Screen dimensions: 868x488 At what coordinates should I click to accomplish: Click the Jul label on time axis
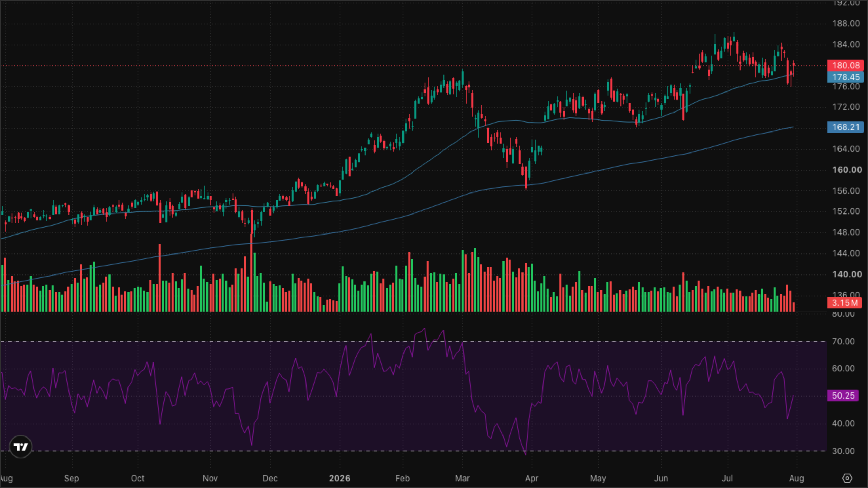(727, 478)
